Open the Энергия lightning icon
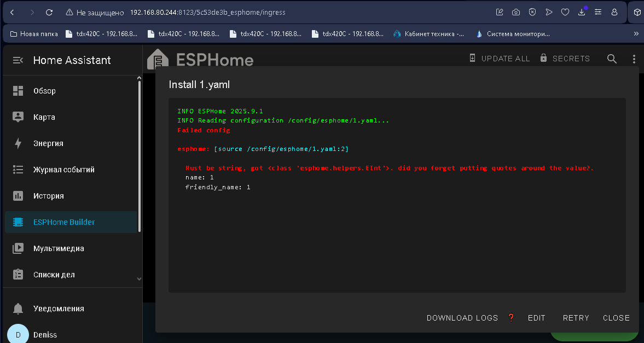This screenshot has width=644, height=343. [18, 143]
